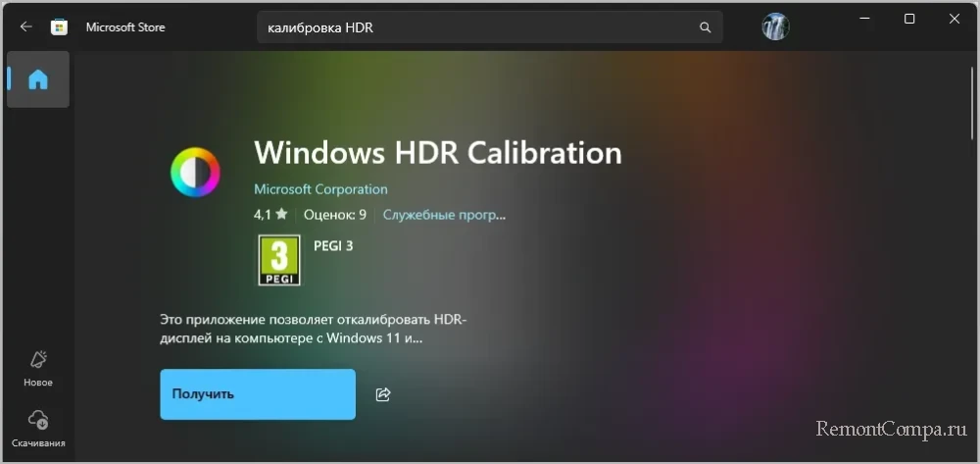Open the Home sidebar icon
Image resolution: width=980 pixels, height=464 pixels.
pos(38,79)
